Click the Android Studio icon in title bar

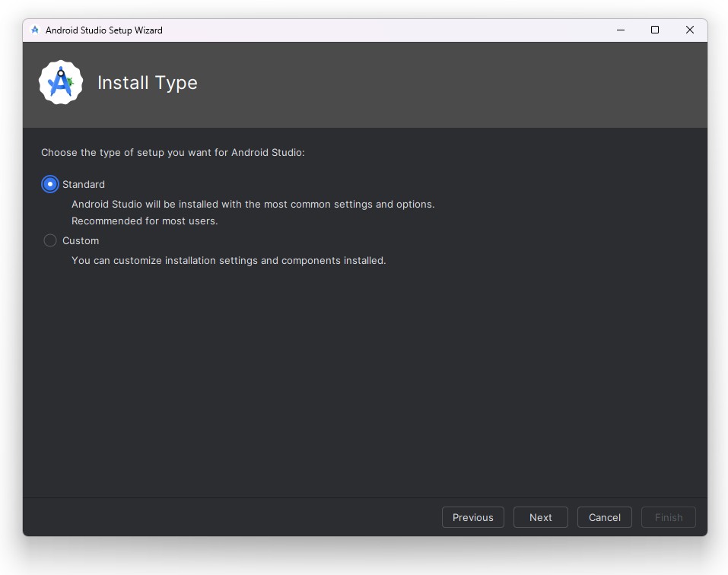coord(34,30)
